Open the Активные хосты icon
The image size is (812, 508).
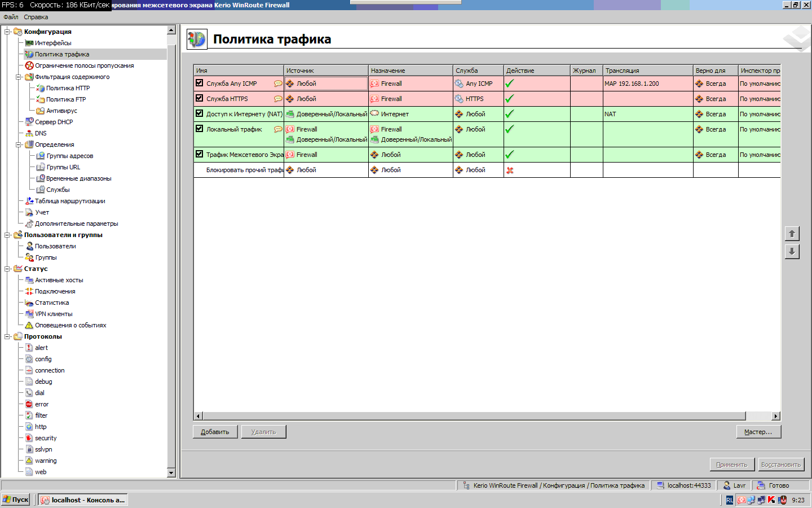tap(29, 280)
